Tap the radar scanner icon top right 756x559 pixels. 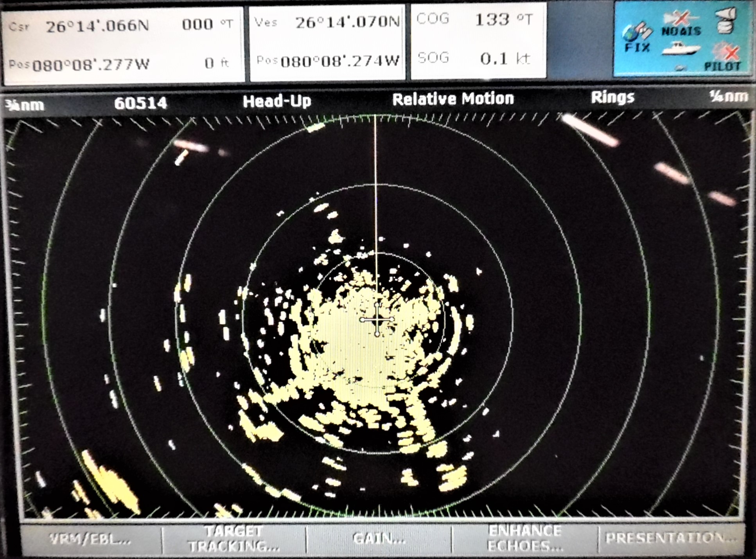point(725,20)
